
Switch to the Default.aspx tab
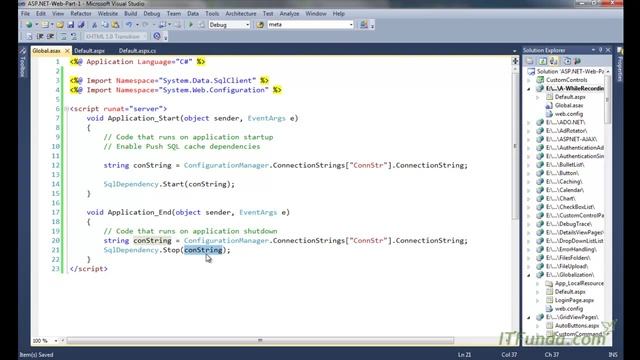point(89,51)
